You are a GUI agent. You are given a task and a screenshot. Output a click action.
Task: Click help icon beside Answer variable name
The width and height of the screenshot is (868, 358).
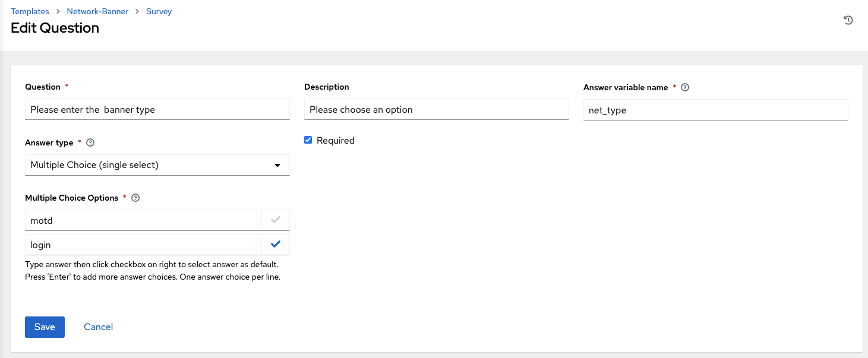[685, 87]
